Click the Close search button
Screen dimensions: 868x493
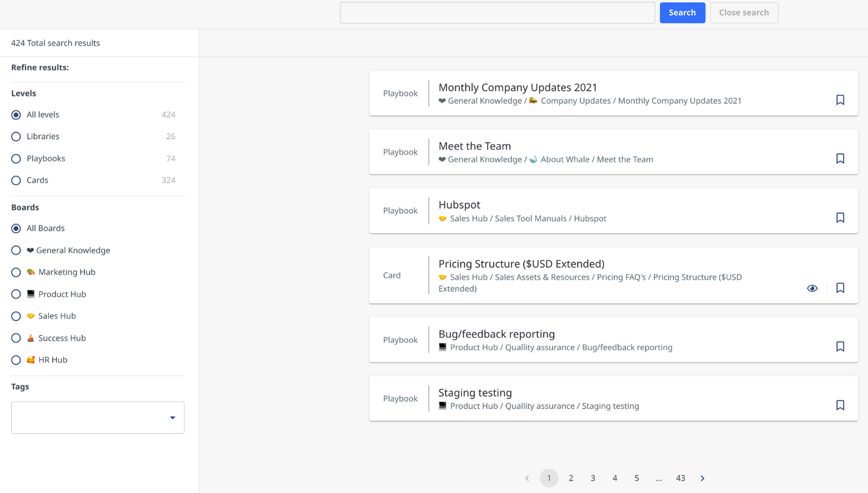point(743,13)
